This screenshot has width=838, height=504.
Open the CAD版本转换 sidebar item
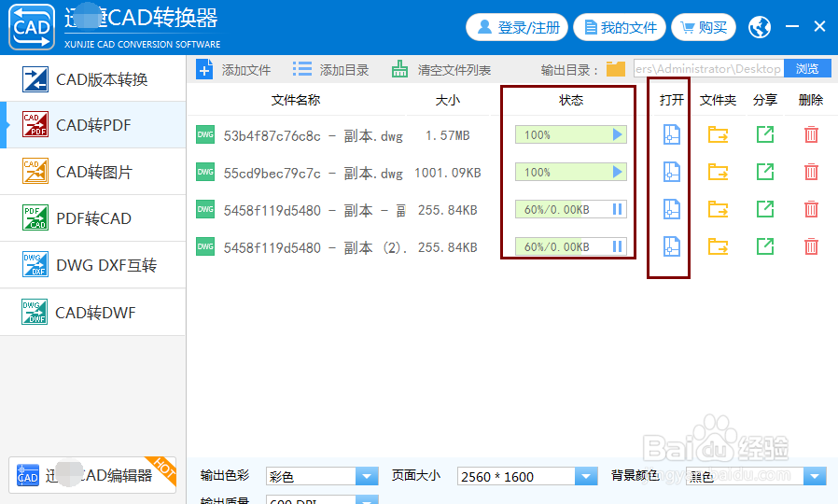coord(93,79)
